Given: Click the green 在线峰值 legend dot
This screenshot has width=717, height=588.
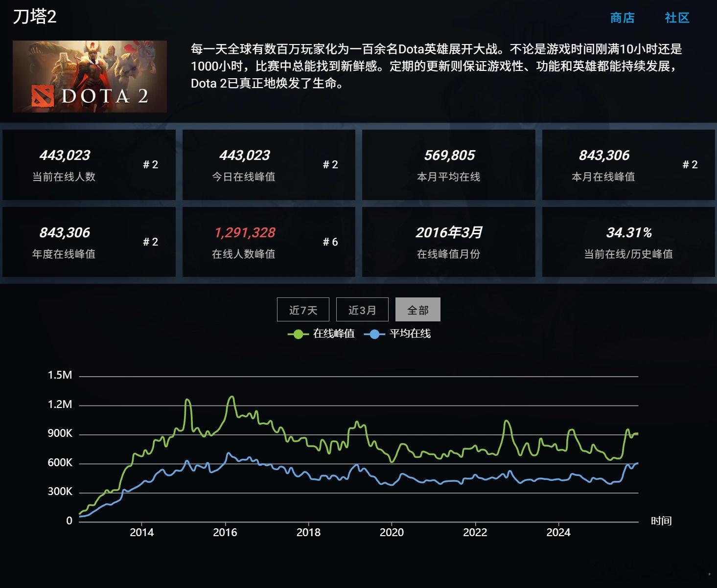Looking at the screenshot, I should pos(297,334).
